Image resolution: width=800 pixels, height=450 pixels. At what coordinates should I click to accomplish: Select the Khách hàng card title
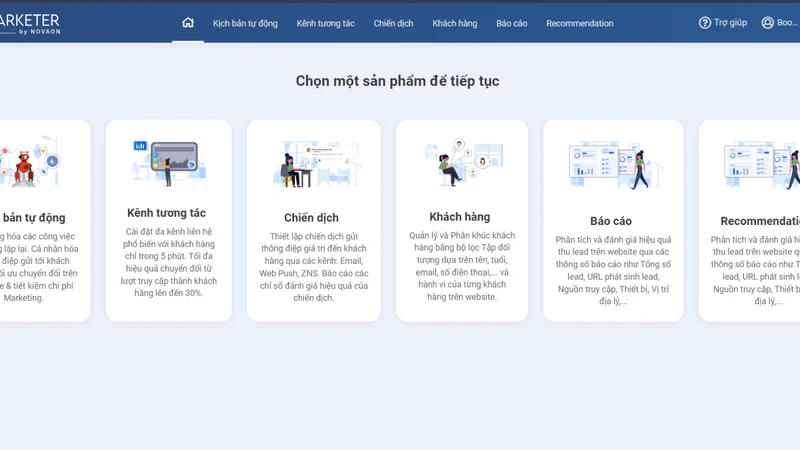point(460,217)
